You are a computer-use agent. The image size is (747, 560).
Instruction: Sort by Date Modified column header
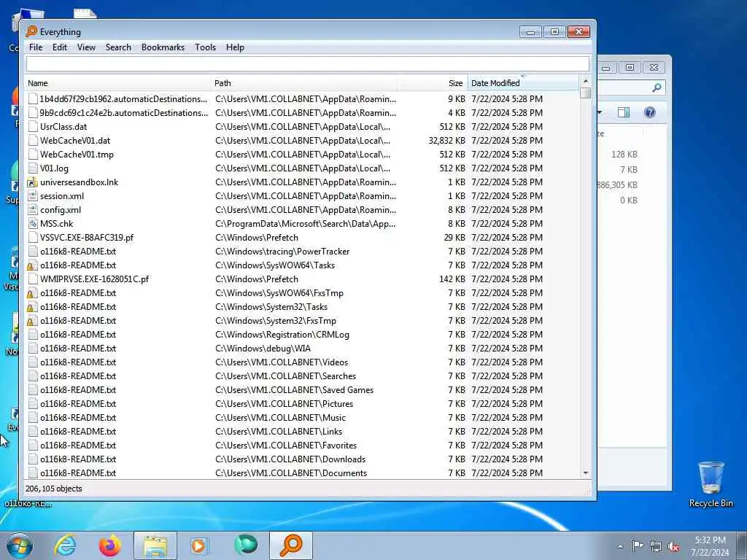click(523, 83)
